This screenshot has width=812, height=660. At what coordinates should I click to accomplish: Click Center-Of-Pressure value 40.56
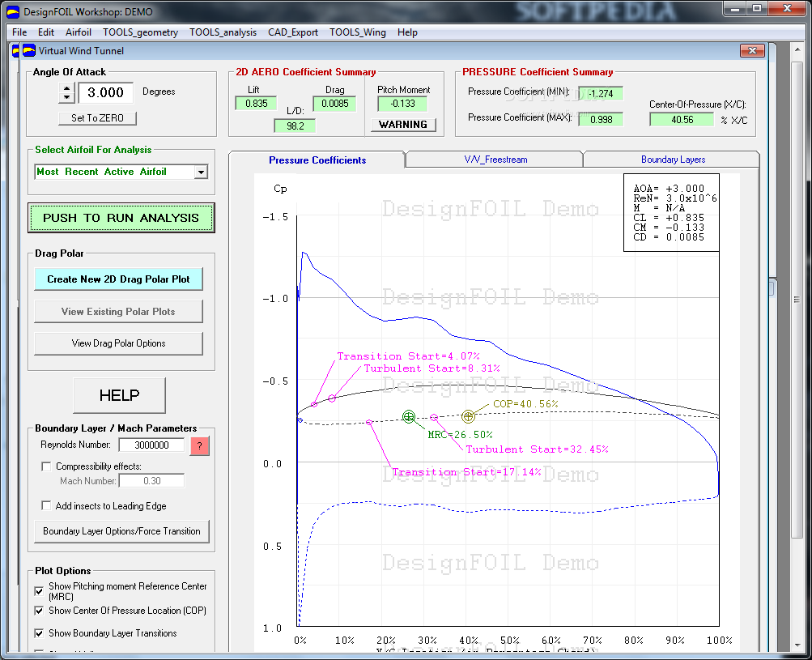[x=682, y=120]
